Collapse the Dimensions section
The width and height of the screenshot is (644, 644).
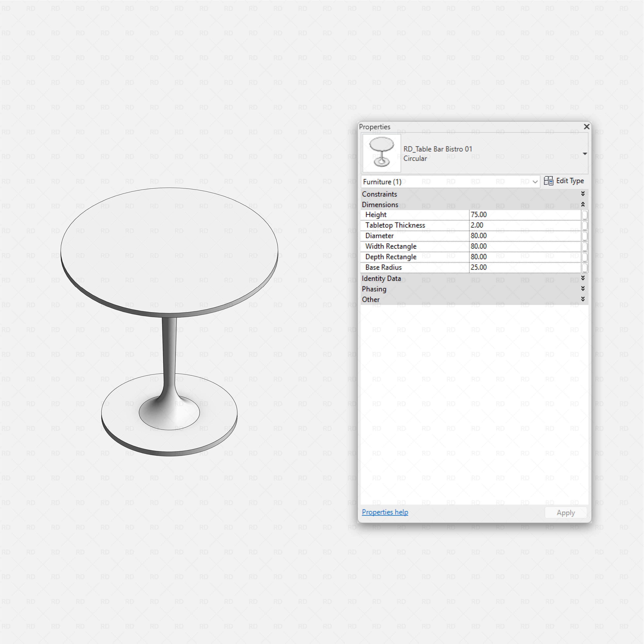pos(583,204)
